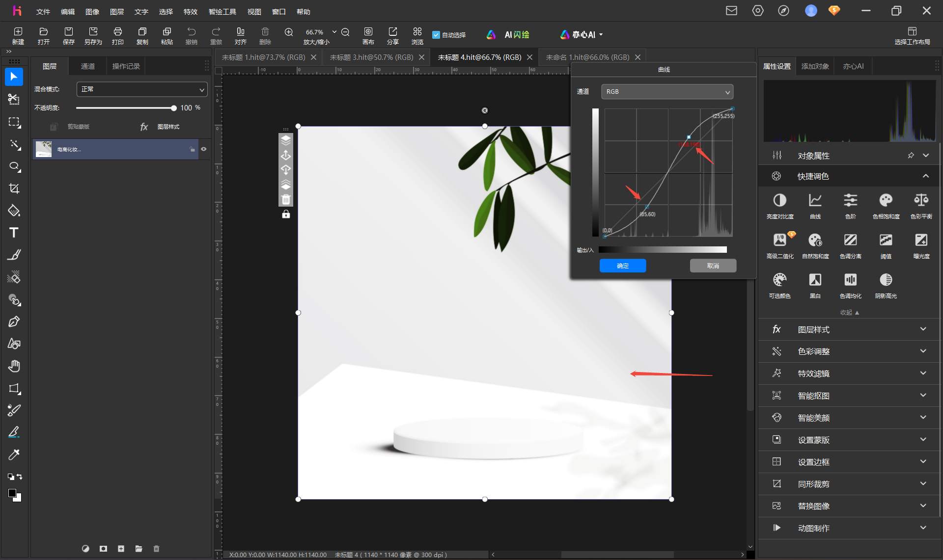Image resolution: width=943 pixels, height=560 pixels.
Task: Open the 通道 RGB dropdown in curves dialog
Action: [667, 92]
